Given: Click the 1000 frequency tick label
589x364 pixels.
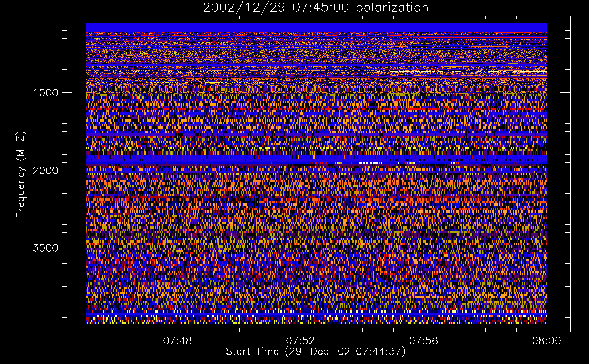Looking at the screenshot, I should click(x=46, y=93).
